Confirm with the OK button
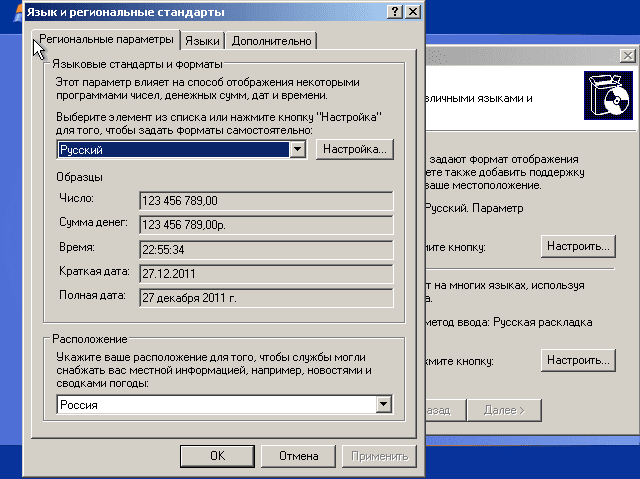 tap(217, 456)
